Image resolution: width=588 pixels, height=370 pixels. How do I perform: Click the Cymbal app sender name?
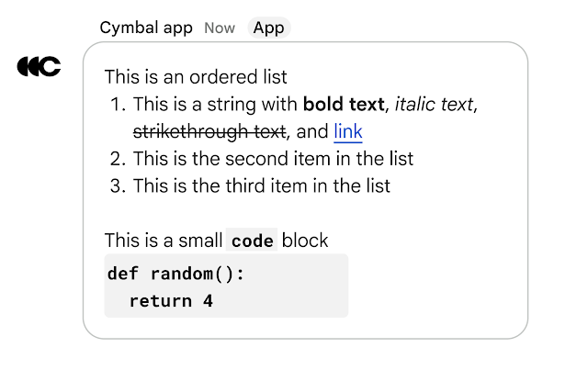coord(146,28)
